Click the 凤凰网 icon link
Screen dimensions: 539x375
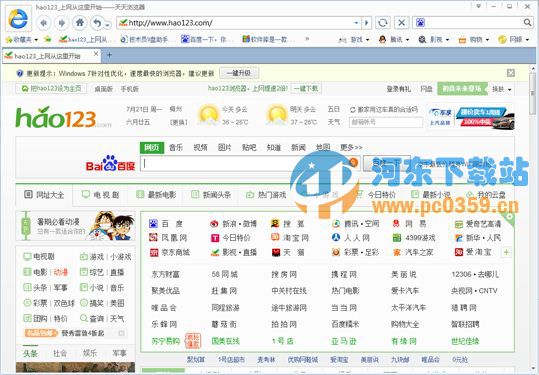[168, 238]
